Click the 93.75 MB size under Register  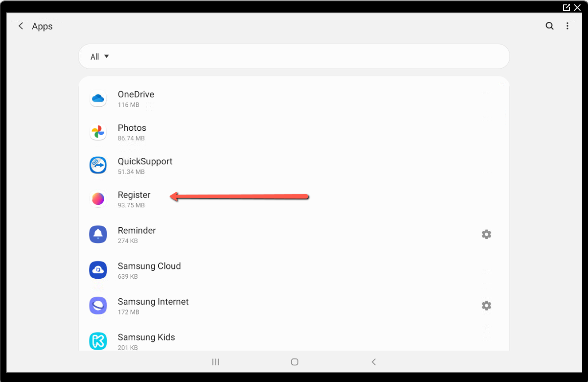[131, 206]
